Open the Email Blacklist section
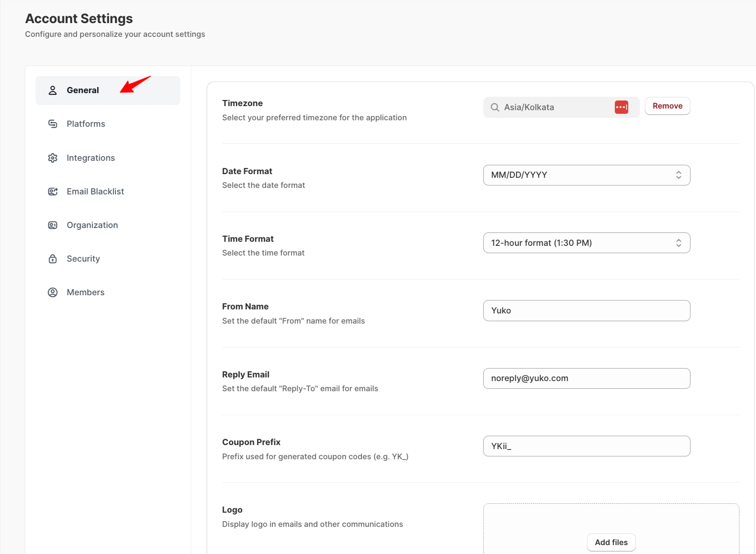756x554 pixels. (108, 192)
